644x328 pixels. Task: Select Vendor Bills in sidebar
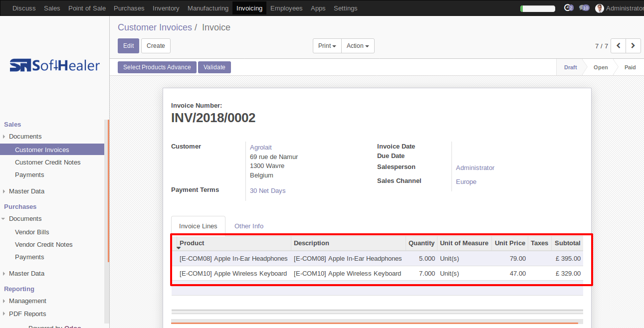click(32, 232)
